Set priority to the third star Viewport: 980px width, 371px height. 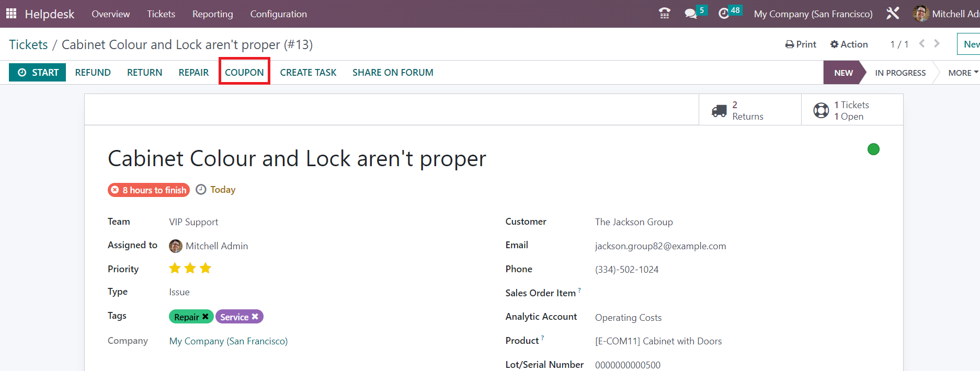[x=206, y=269]
